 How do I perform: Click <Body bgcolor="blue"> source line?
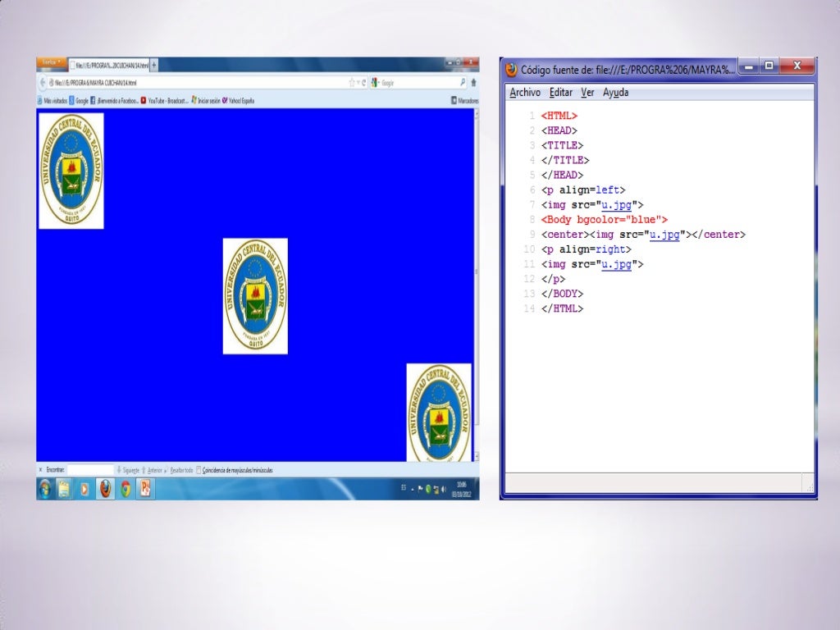[605, 220]
